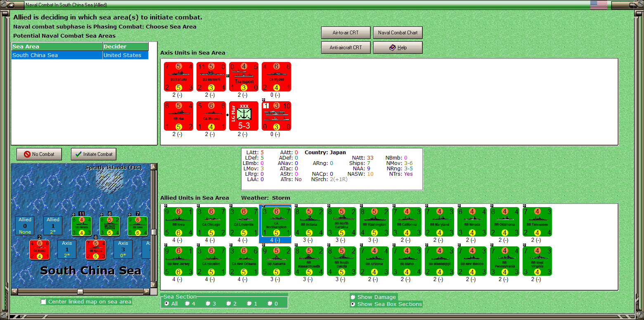Select the CA Houston Allied unit
The image size is (644, 320).
[x=211, y=261]
